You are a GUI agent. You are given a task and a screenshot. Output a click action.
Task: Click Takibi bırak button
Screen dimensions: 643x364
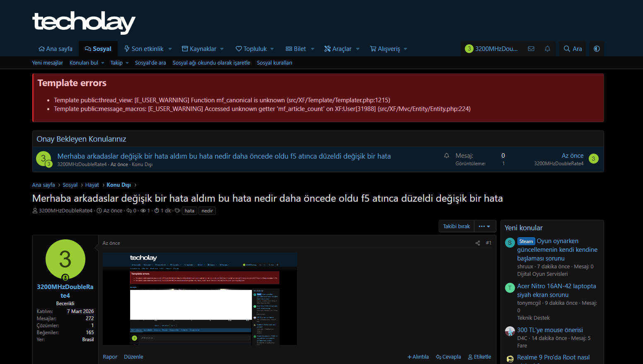coord(457,227)
